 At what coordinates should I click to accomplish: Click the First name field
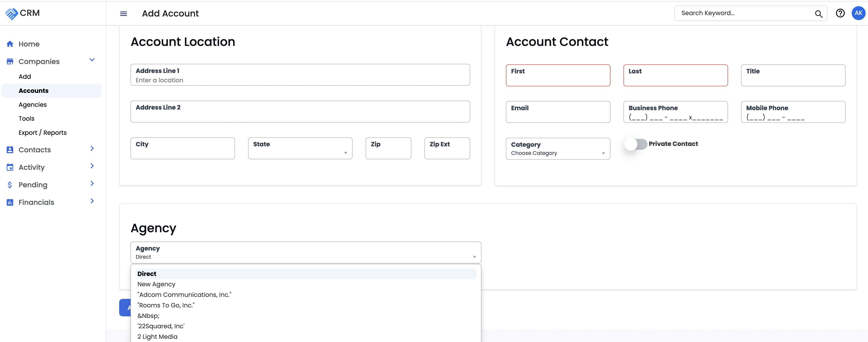click(x=558, y=76)
